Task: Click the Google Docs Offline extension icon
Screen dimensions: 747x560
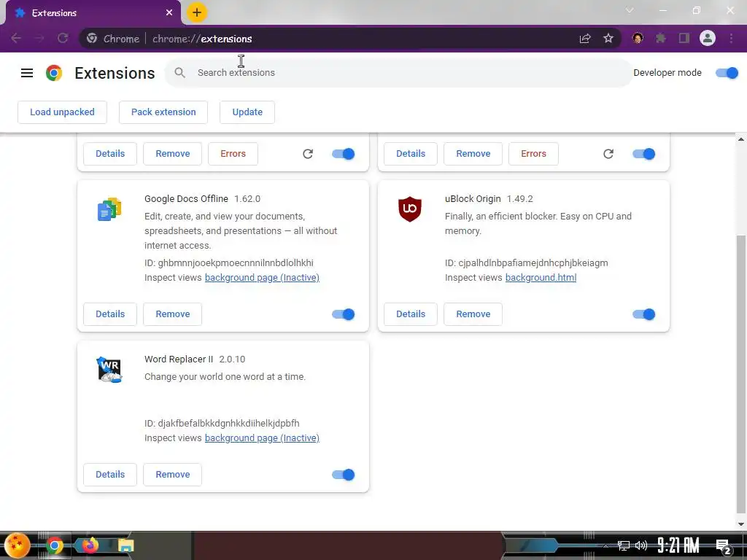Action: click(x=109, y=209)
